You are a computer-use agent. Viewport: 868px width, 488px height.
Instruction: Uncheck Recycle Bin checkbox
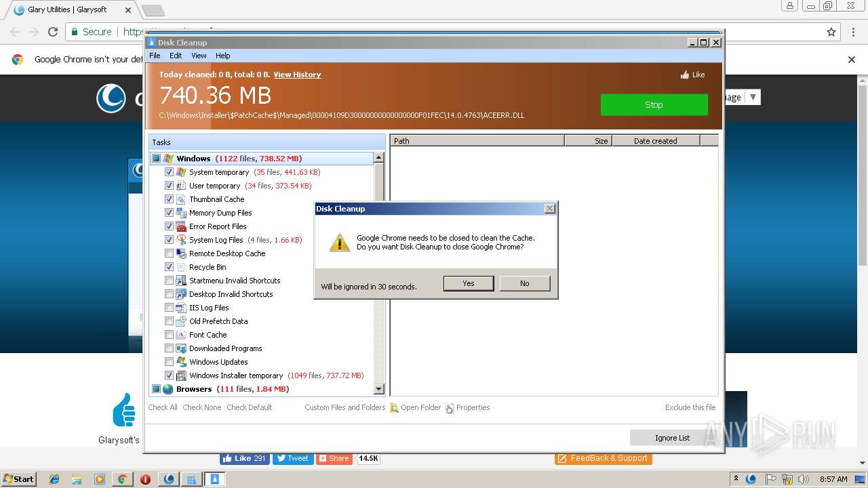[x=169, y=267]
